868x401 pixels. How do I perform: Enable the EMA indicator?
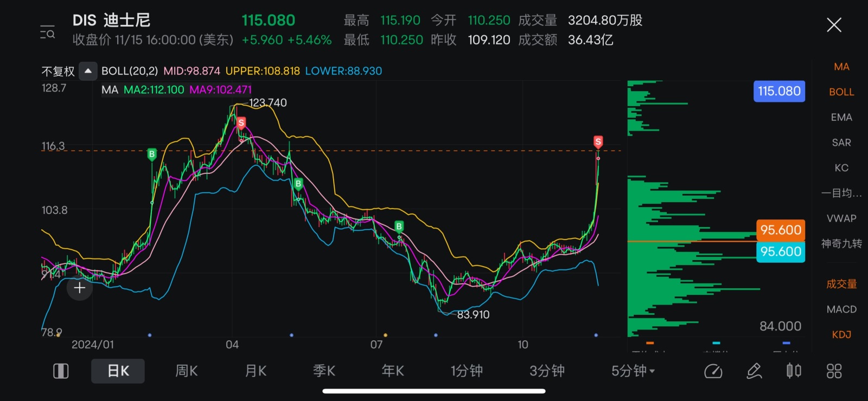coord(841,118)
